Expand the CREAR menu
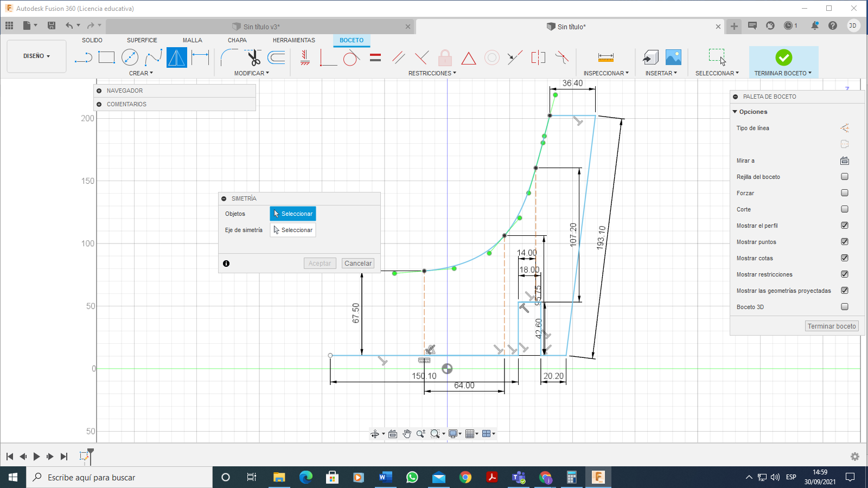 coord(141,73)
